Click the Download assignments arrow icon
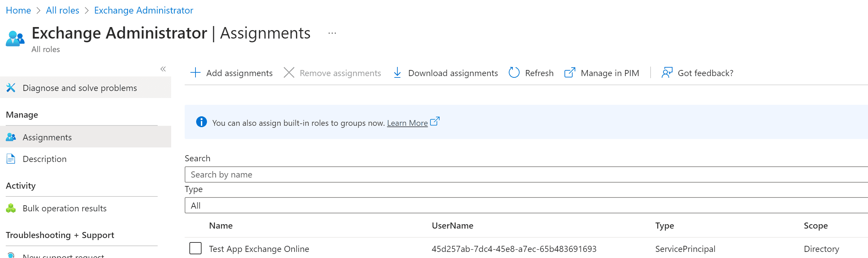 coord(397,73)
